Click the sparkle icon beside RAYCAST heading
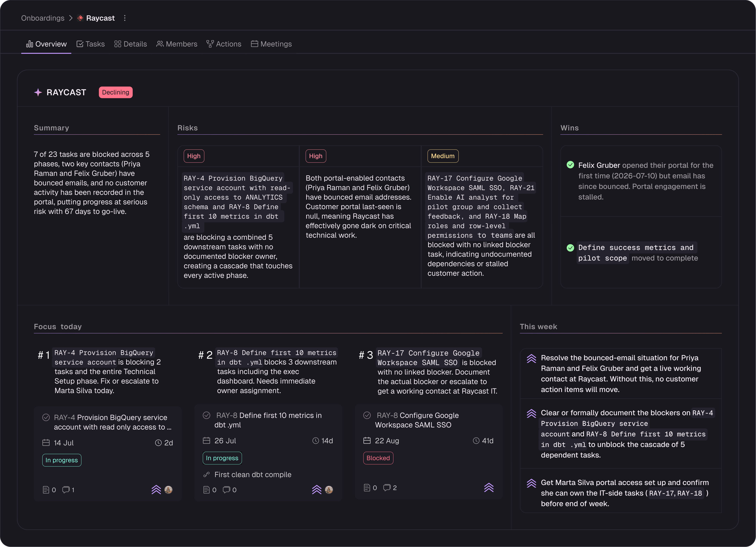 point(38,92)
